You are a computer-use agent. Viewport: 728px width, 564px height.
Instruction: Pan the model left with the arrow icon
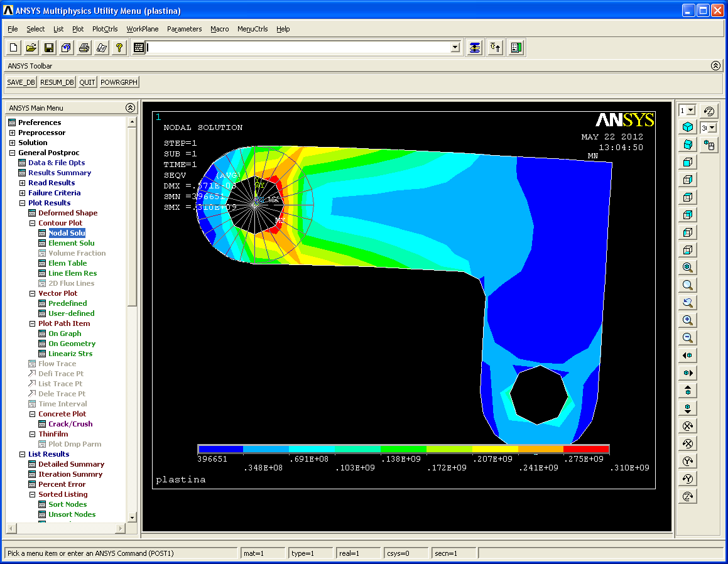coord(688,355)
